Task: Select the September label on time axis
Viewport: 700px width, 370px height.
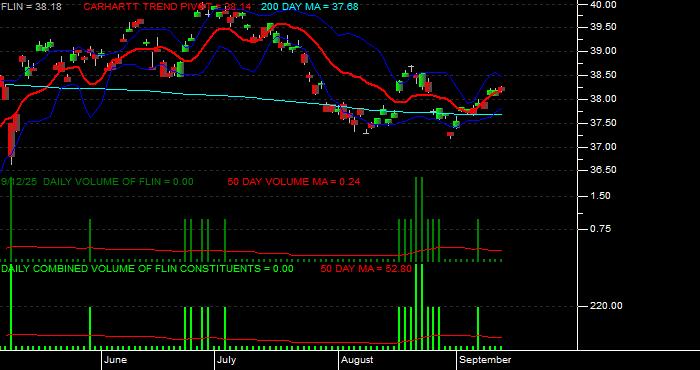Action: (486, 360)
